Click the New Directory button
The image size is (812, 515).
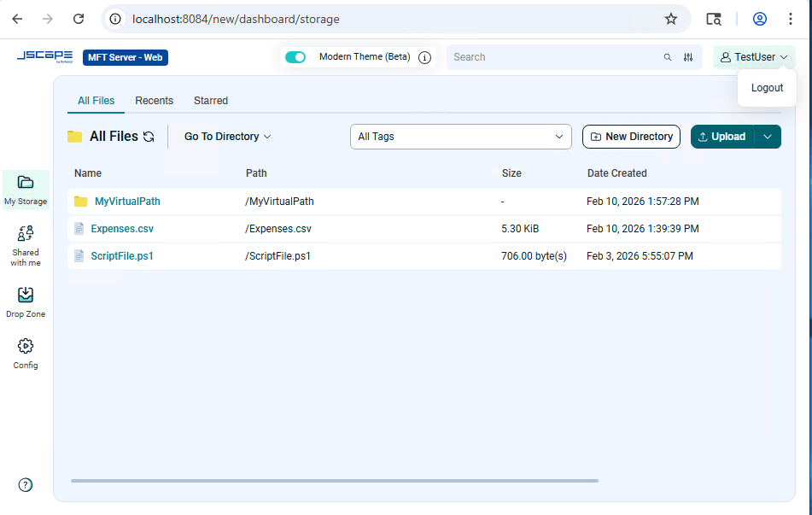tap(631, 137)
